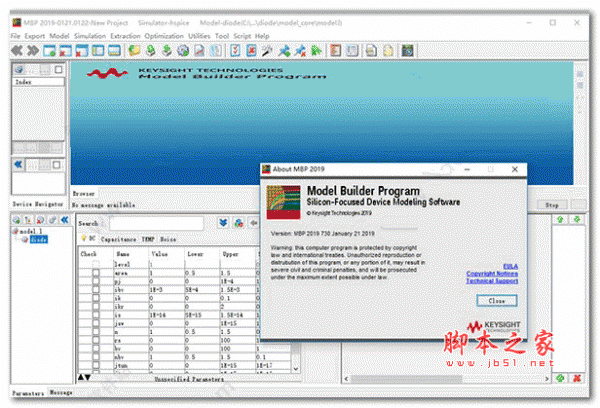Open the Message tab at bottom
The image size is (600, 408).
(x=61, y=392)
